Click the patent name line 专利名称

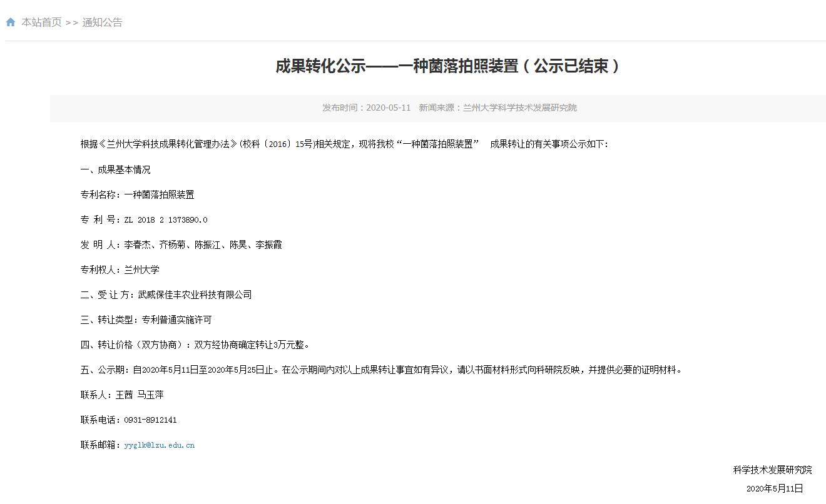coord(137,194)
